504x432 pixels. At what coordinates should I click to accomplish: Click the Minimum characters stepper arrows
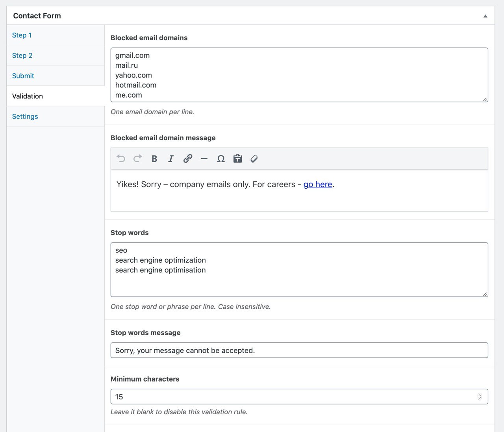[480, 397]
